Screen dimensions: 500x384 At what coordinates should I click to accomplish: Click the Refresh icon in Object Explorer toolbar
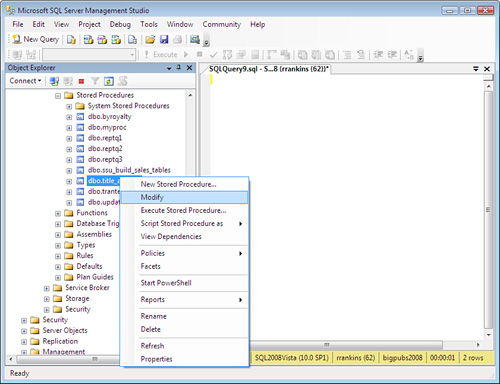click(x=109, y=81)
